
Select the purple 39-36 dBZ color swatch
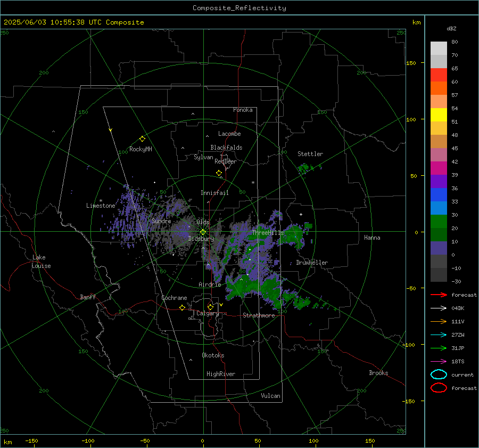439,181
